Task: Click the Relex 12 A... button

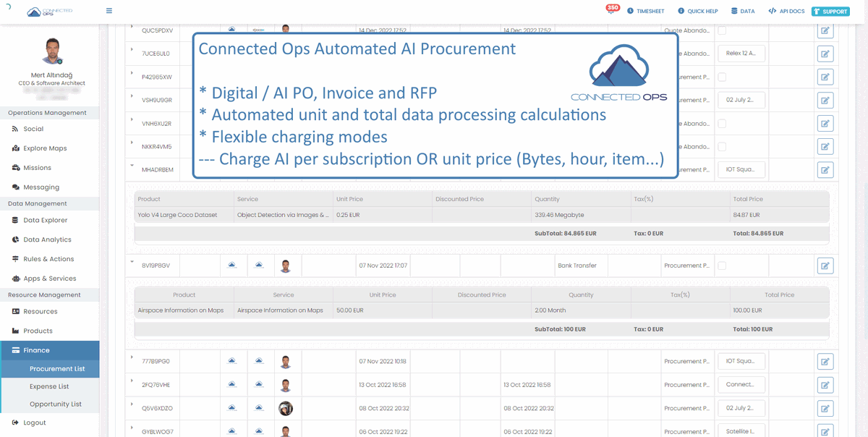Action: coord(741,54)
